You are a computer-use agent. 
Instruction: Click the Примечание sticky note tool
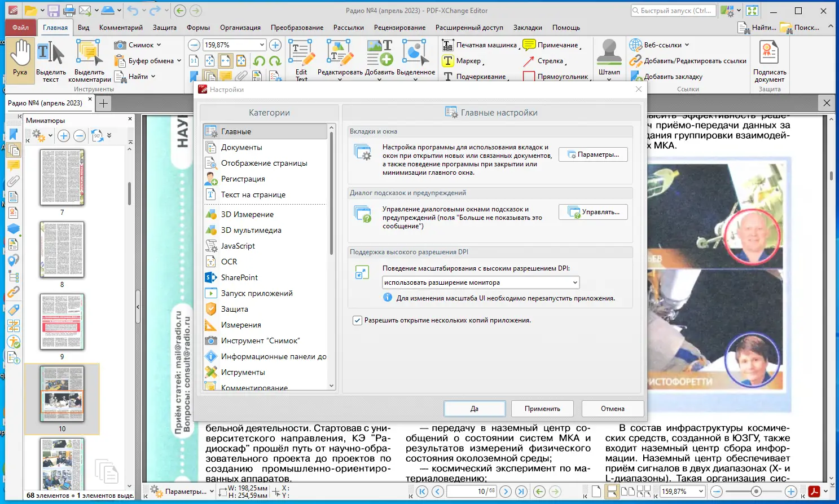(x=552, y=45)
